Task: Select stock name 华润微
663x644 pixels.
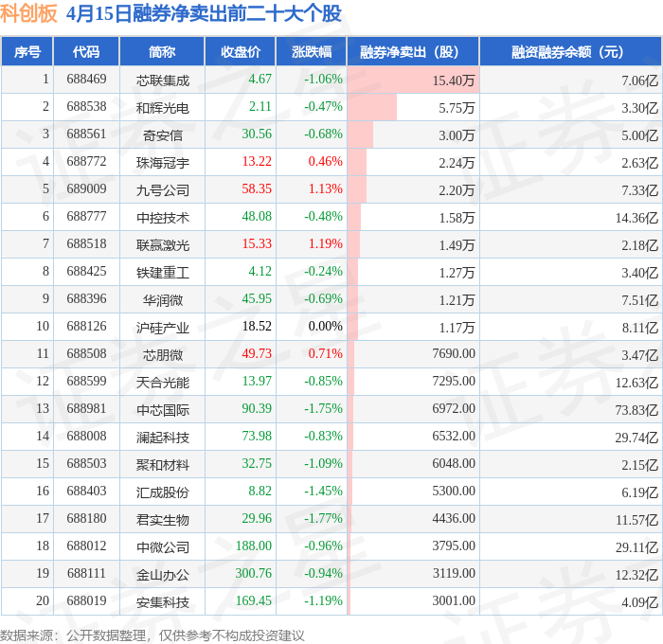Action: click(x=162, y=300)
